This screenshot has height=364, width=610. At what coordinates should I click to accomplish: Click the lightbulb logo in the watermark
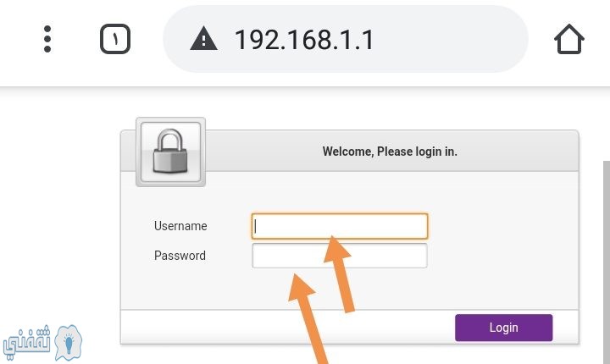coord(69,343)
